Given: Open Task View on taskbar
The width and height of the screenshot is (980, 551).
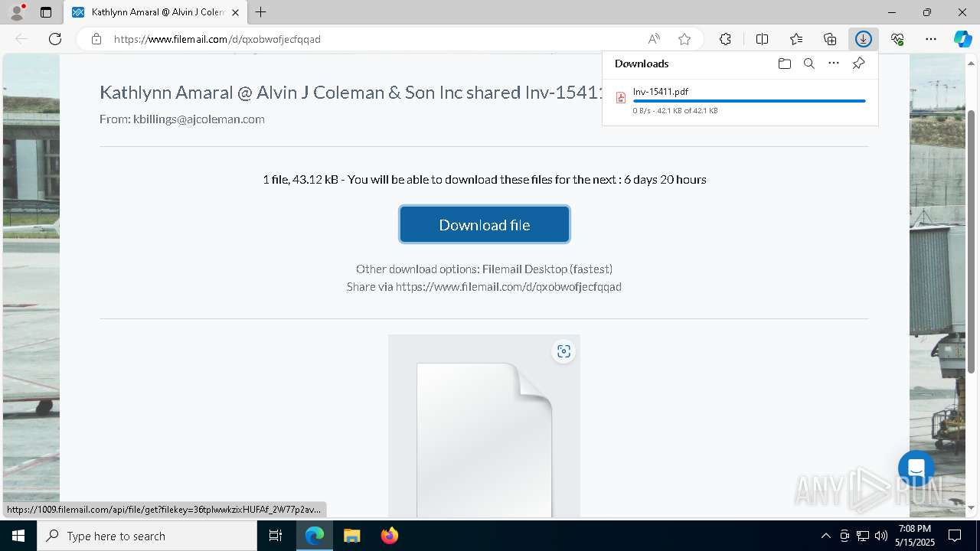Looking at the screenshot, I should (276, 536).
